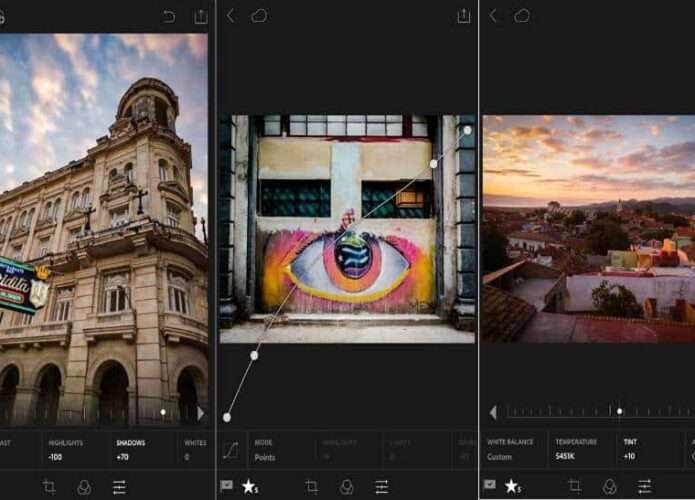Select the Shadows +70 adjustment
This screenshot has height=500, width=695.
pyautogui.click(x=144, y=450)
